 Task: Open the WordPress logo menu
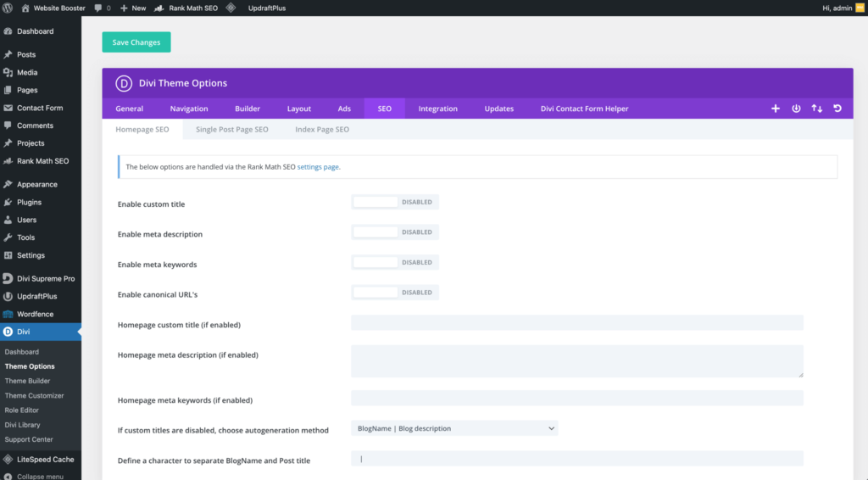(8, 8)
